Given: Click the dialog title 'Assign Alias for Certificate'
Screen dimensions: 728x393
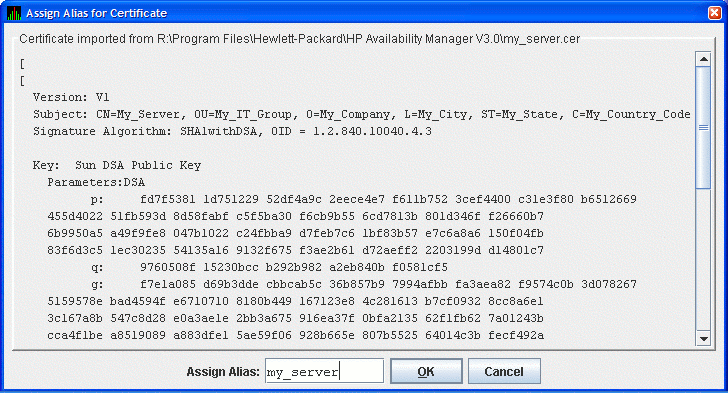Looking at the screenshot, I should click(97, 13).
